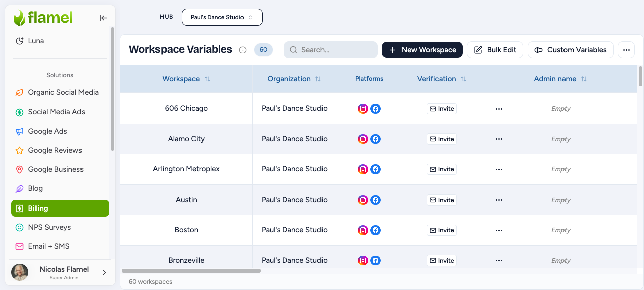Viewport: 644px width, 290px height.
Task: Go to Social Media Ads
Action: click(x=60, y=112)
